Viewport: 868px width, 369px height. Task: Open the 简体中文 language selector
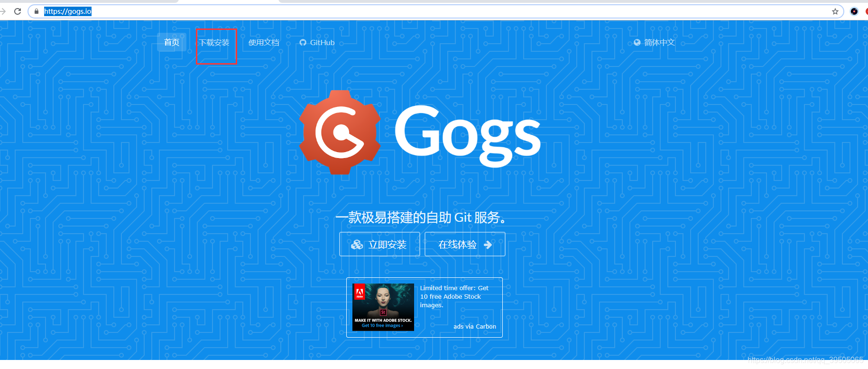(654, 42)
